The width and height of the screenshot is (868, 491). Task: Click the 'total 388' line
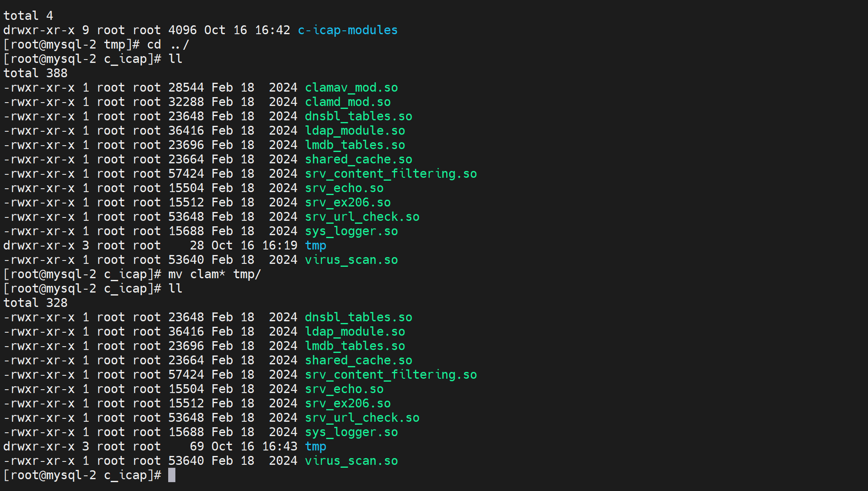click(35, 73)
